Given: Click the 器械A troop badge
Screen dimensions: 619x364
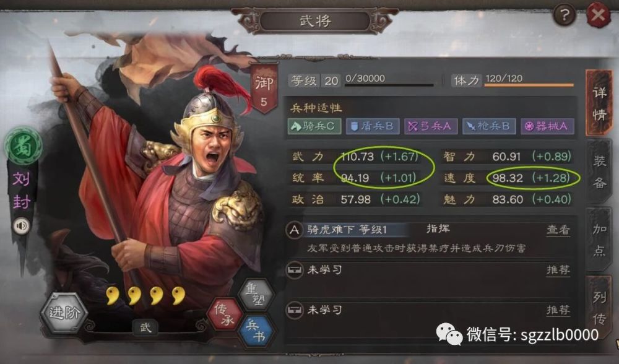Looking at the screenshot, I should [547, 126].
